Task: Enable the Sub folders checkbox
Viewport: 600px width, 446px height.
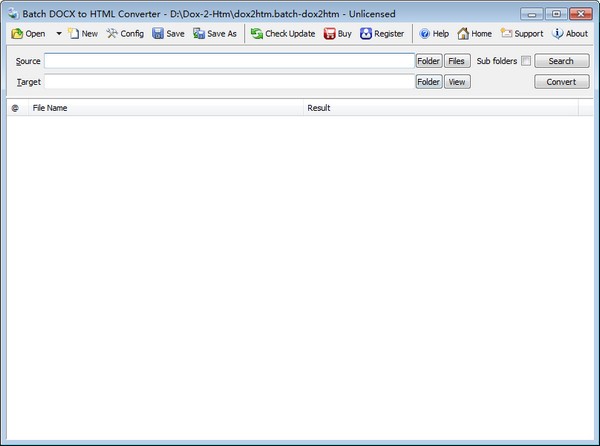Action: coord(526,61)
